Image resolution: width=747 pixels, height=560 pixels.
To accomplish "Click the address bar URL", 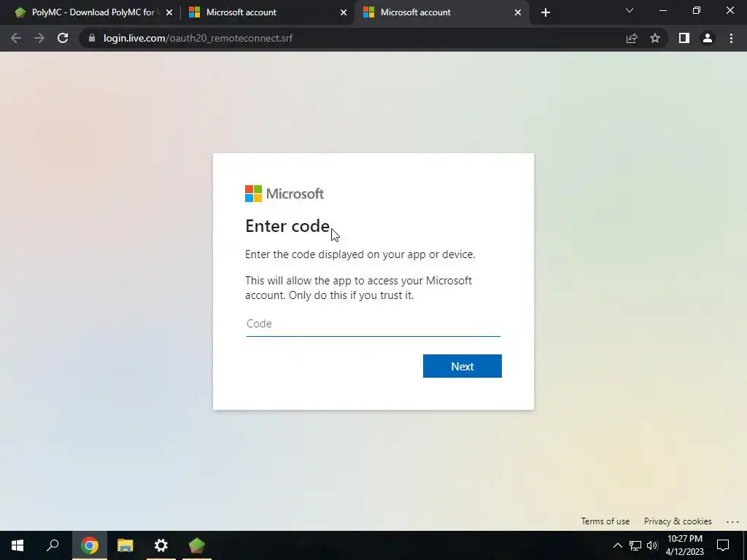I will pos(198,38).
